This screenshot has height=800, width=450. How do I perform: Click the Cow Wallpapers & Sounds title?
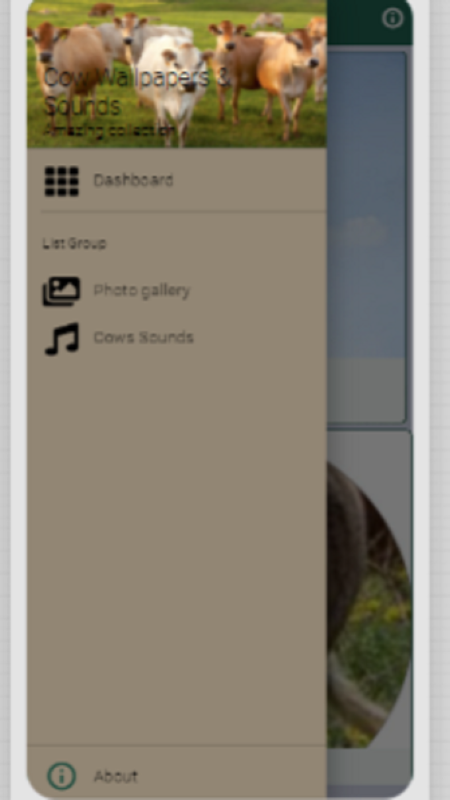coord(138,92)
